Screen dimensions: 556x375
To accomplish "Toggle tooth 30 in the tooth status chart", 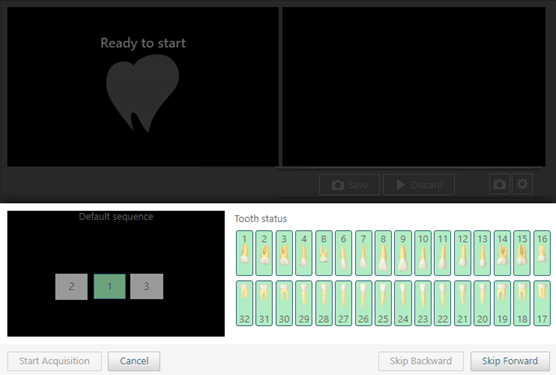I will coord(284,303).
